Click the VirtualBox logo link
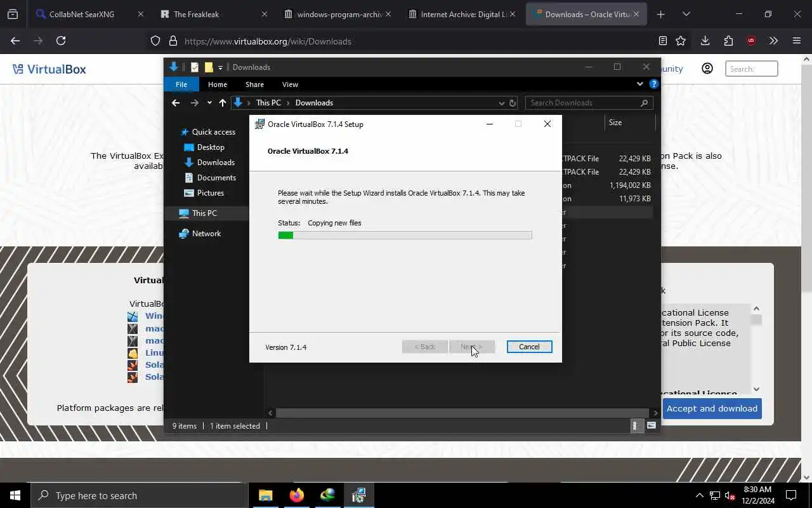This screenshot has height=508, width=812. [49, 69]
